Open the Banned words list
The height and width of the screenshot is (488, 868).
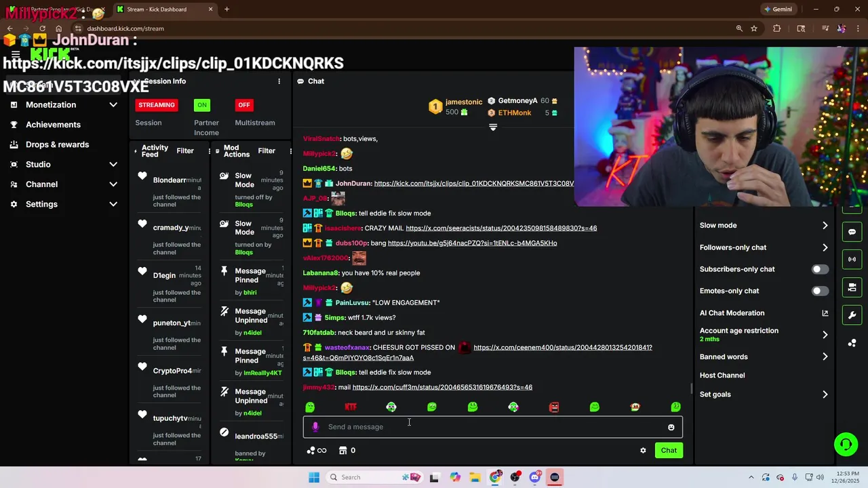tap(764, 357)
